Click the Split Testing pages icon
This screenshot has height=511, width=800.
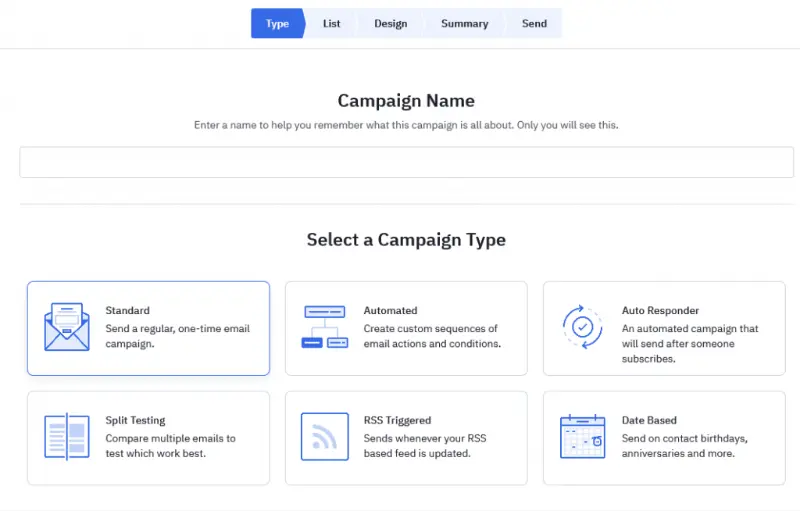pyautogui.click(x=67, y=437)
